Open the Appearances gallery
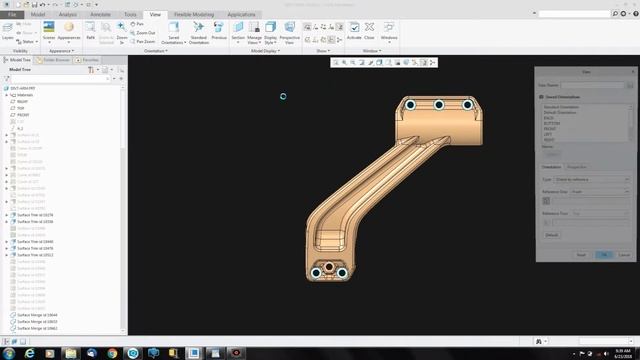Screen dimensions: 640x360 [69, 32]
